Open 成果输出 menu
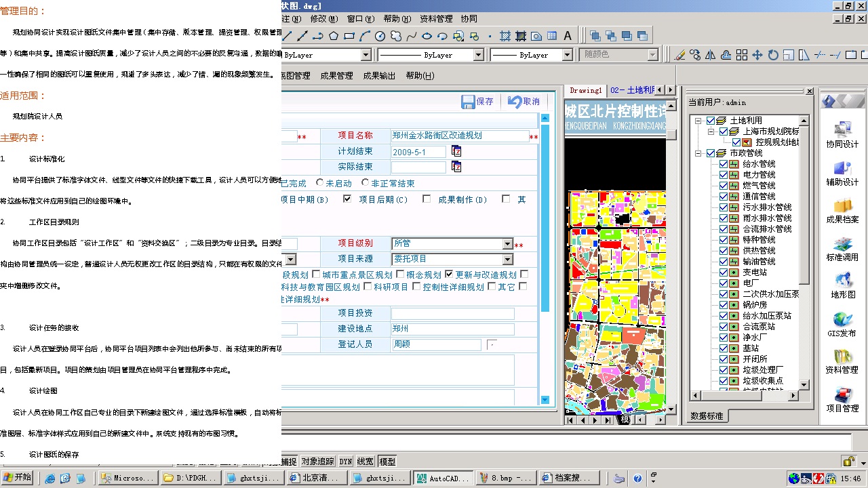 [x=379, y=76]
